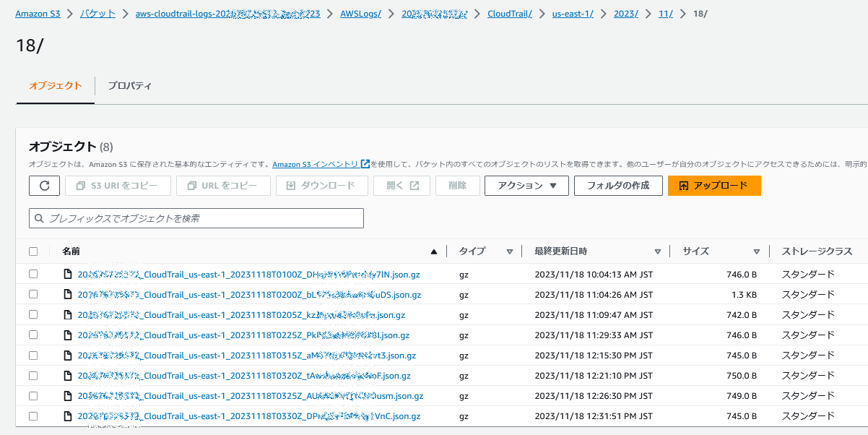Click file icon of T0315Z log object
Screen dimensions: 868x435
coord(68,356)
